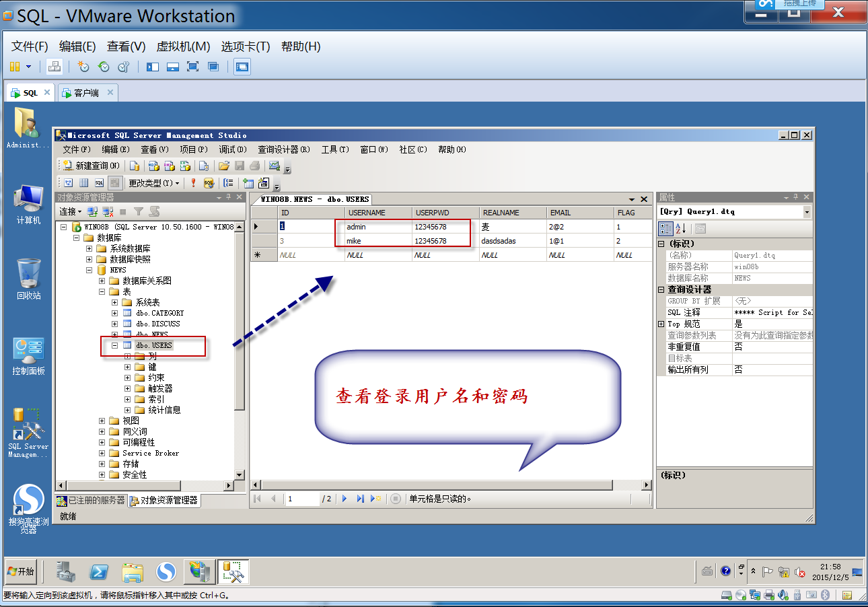Toggle the SQL pane icon

coord(100,182)
